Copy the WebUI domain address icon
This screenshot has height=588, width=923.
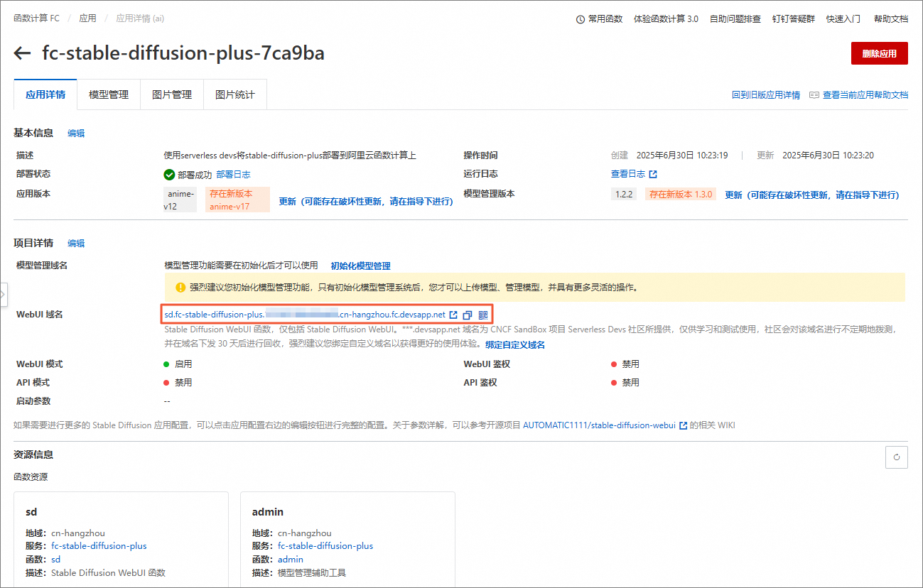[x=467, y=315]
